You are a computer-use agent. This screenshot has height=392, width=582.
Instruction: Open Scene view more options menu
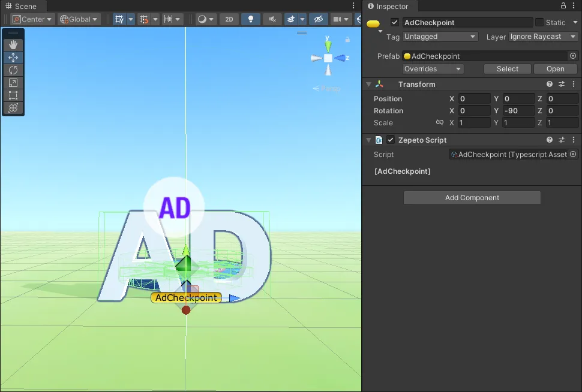click(353, 5)
